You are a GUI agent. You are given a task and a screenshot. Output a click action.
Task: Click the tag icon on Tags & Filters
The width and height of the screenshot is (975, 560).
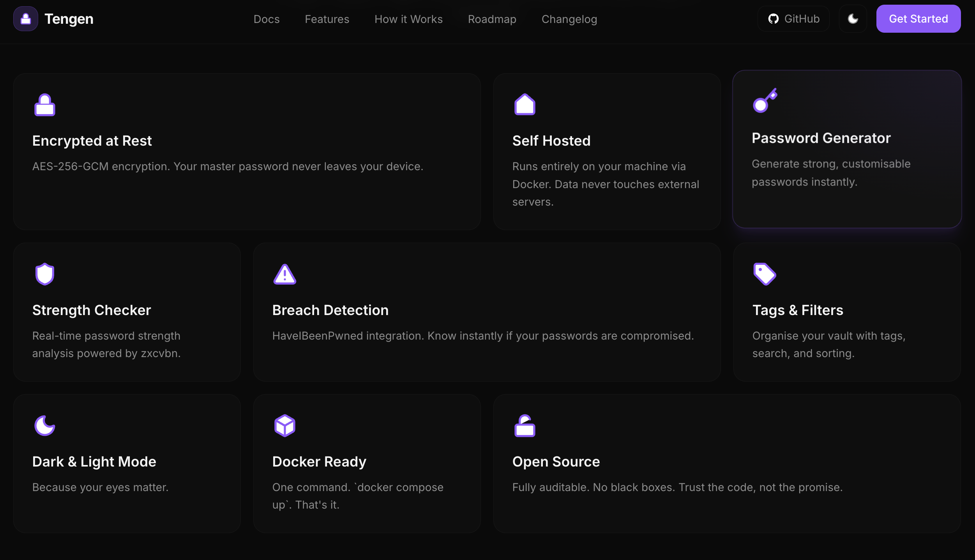tap(765, 274)
